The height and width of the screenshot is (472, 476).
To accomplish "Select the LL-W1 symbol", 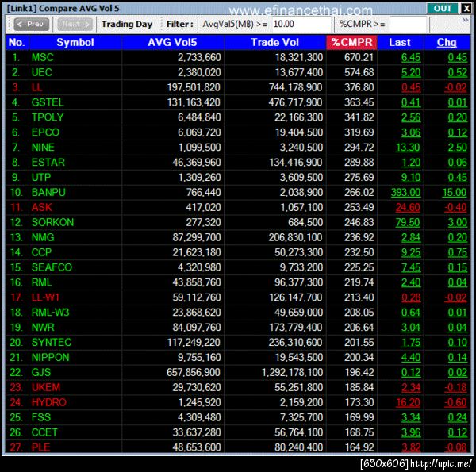I will click(x=45, y=297).
